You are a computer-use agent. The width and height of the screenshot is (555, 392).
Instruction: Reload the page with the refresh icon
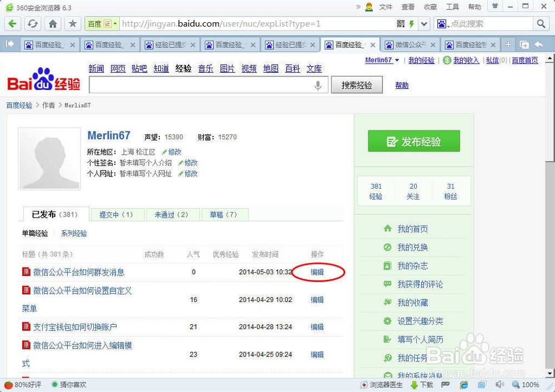(33, 24)
